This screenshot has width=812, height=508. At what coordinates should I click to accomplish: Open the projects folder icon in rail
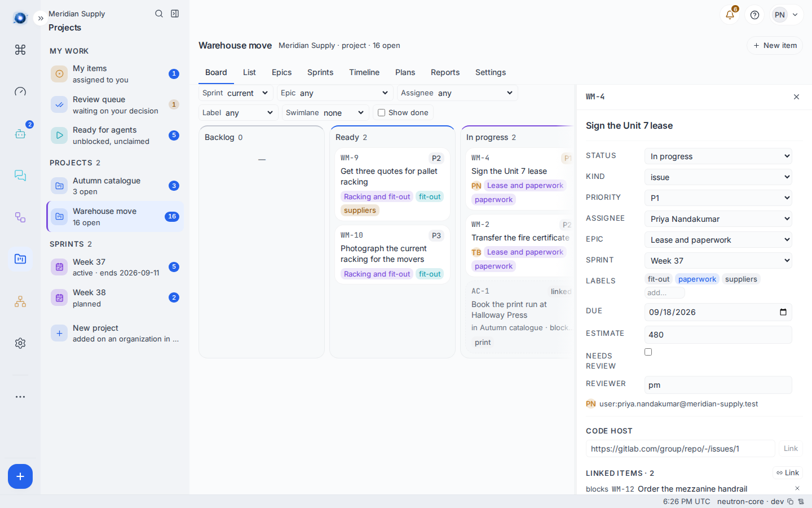click(20, 259)
